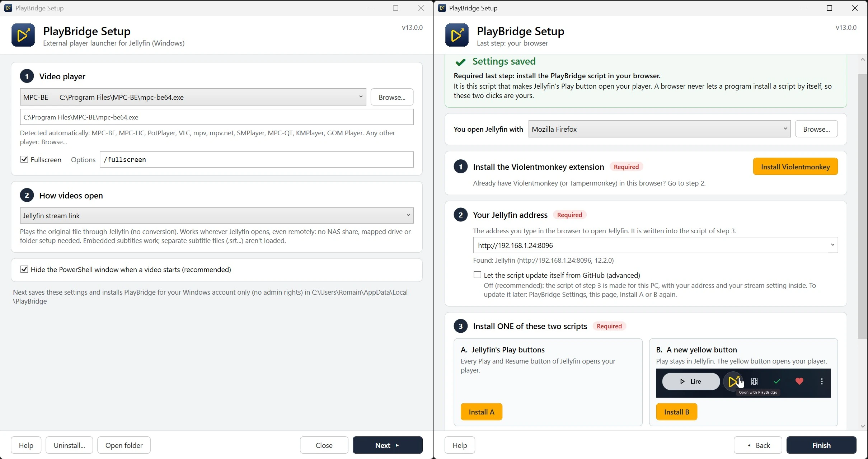This screenshot has height=459, width=868.
Task: Click the PlayBridge logo in left window header
Action: click(x=23, y=35)
